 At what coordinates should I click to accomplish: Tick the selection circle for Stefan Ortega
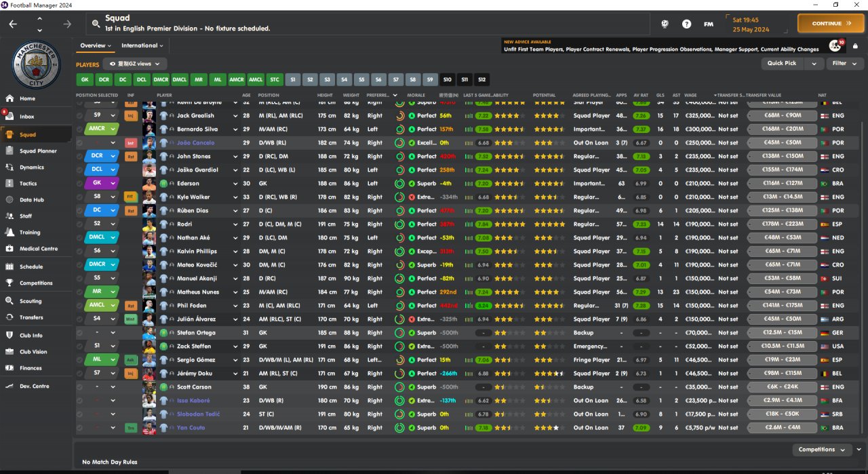click(x=80, y=332)
